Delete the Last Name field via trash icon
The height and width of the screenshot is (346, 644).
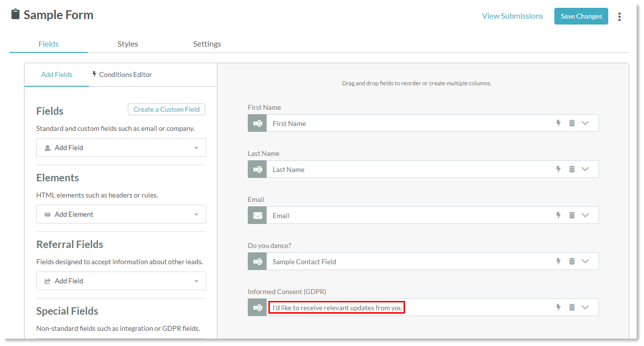click(x=572, y=169)
